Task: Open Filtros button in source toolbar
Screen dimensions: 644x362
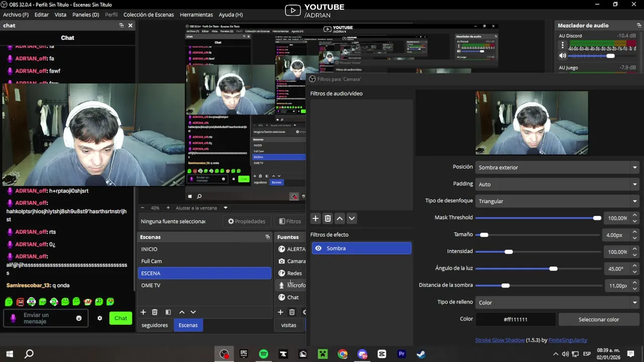Action: [290, 221]
